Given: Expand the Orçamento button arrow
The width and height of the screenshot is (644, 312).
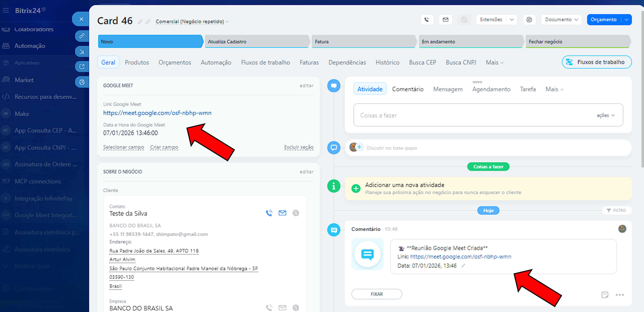Looking at the screenshot, I should [x=626, y=19].
